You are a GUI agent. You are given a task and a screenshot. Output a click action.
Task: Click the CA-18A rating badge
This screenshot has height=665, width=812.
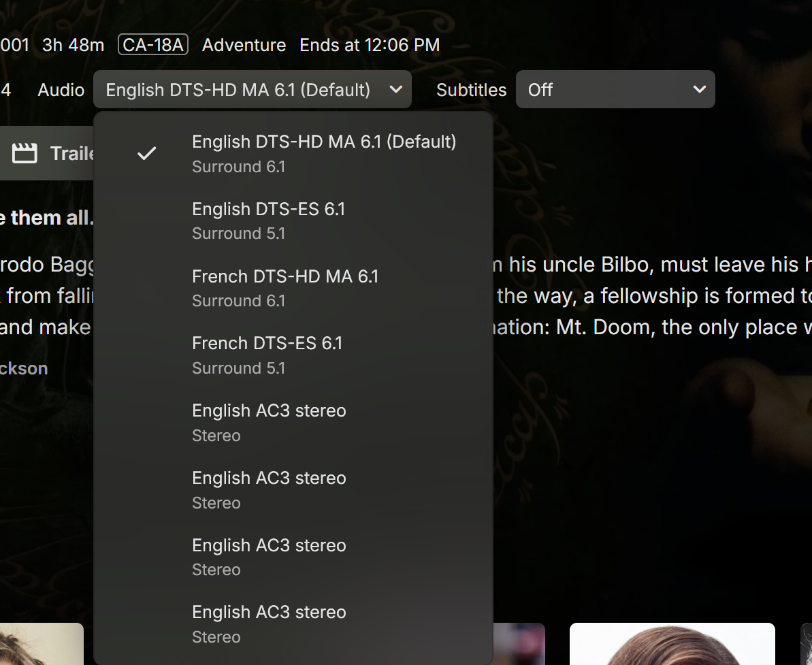coord(152,45)
